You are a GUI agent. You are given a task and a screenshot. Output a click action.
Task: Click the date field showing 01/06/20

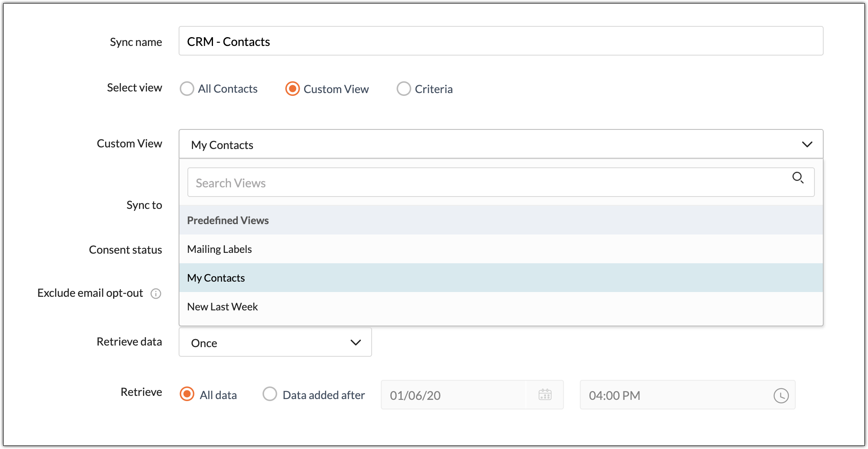click(x=452, y=395)
